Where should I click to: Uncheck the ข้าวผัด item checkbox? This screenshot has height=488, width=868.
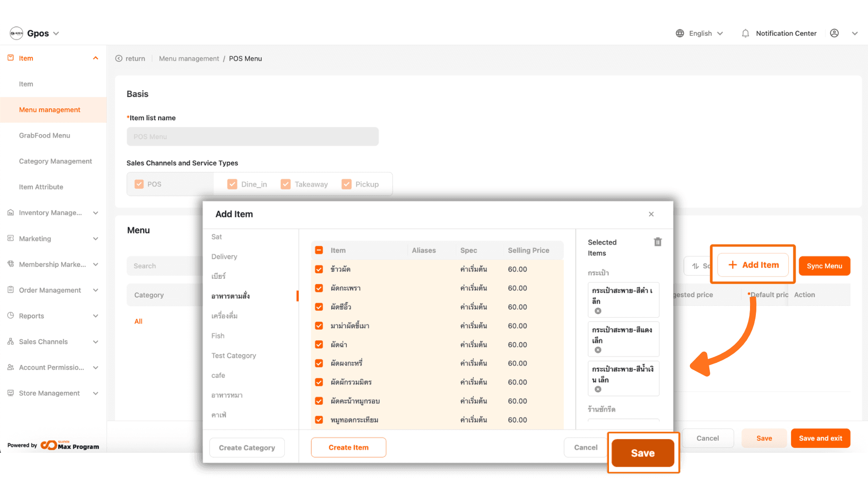[x=319, y=269]
